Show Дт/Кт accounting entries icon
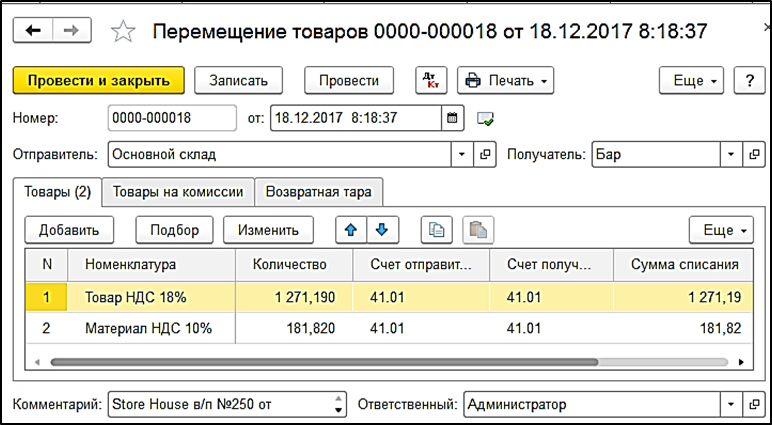The height and width of the screenshot is (425, 772). [x=431, y=80]
